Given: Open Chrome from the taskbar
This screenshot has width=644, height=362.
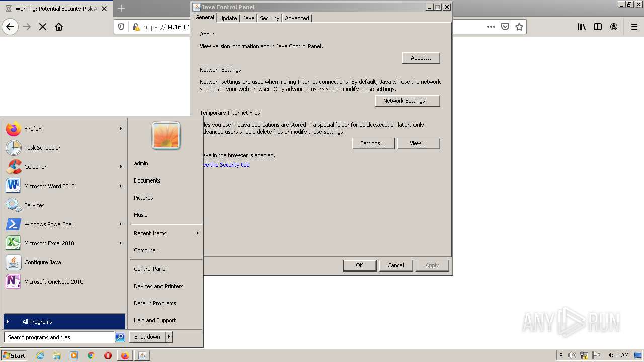Looking at the screenshot, I should (91, 355).
